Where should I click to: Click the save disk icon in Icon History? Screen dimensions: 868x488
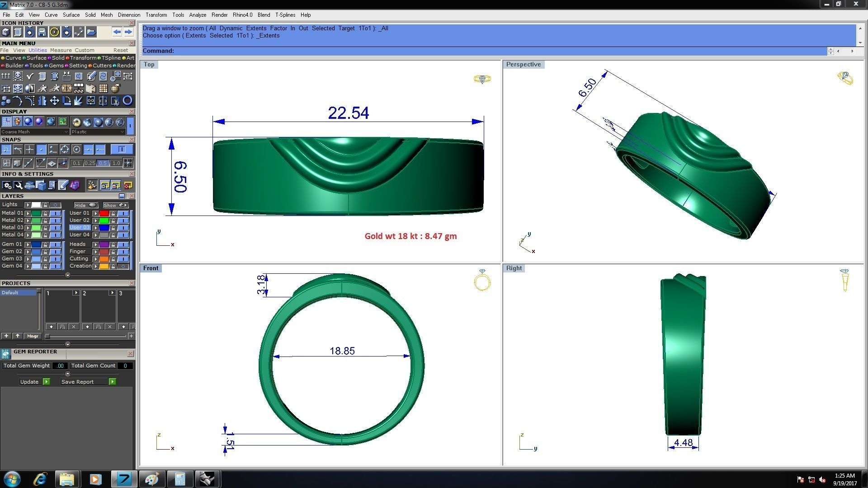[x=42, y=32]
